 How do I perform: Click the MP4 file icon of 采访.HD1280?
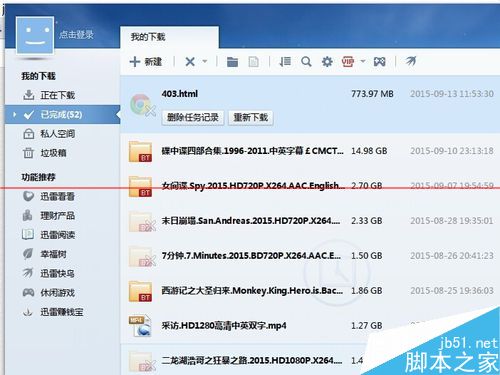[140, 326]
